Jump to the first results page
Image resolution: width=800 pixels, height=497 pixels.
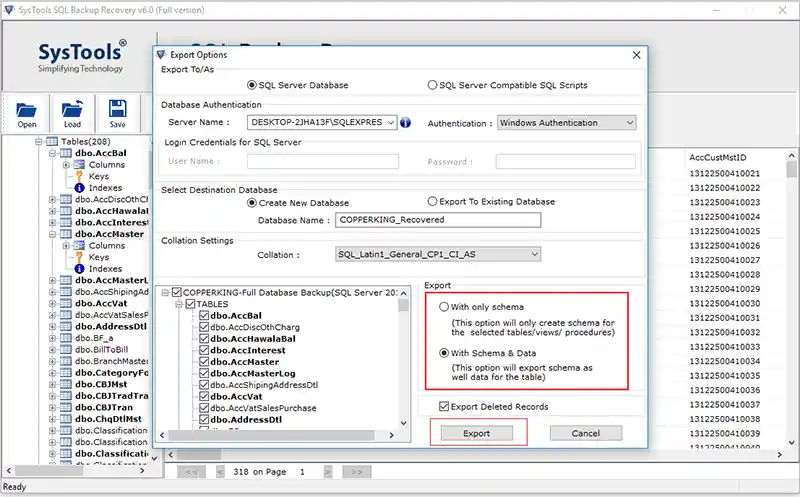pyautogui.click(x=191, y=471)
